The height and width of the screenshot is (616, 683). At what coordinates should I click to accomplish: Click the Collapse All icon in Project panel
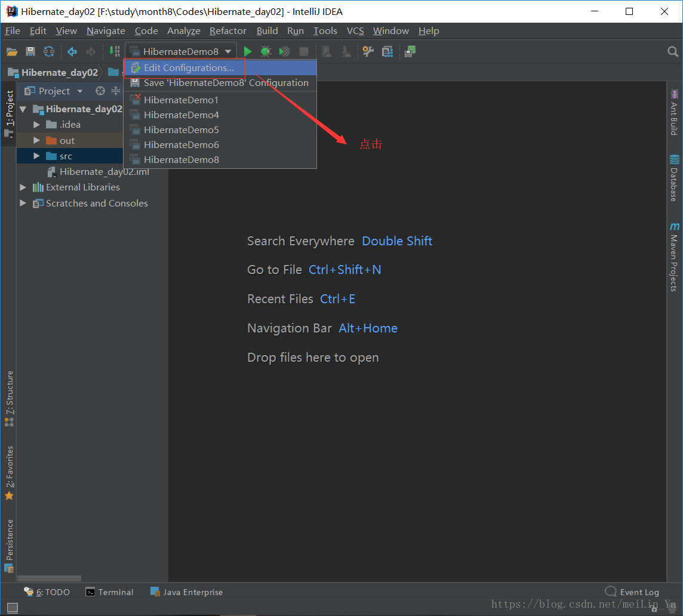(115, 91)
